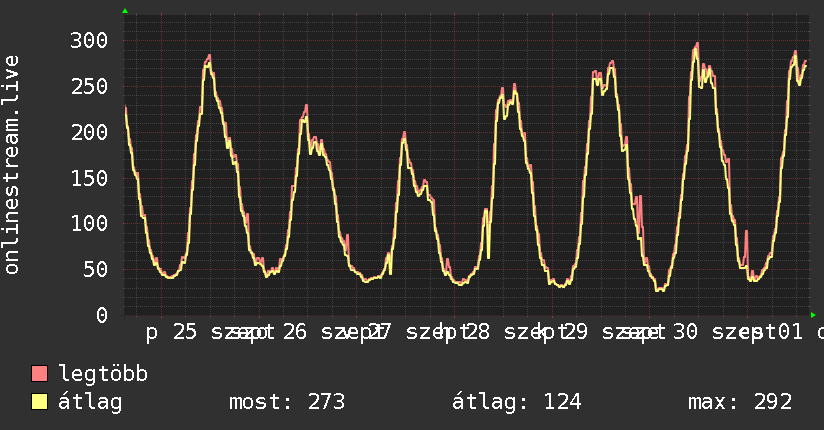
Task: Click the 0 y-axis label
Action: pos(102,315)
